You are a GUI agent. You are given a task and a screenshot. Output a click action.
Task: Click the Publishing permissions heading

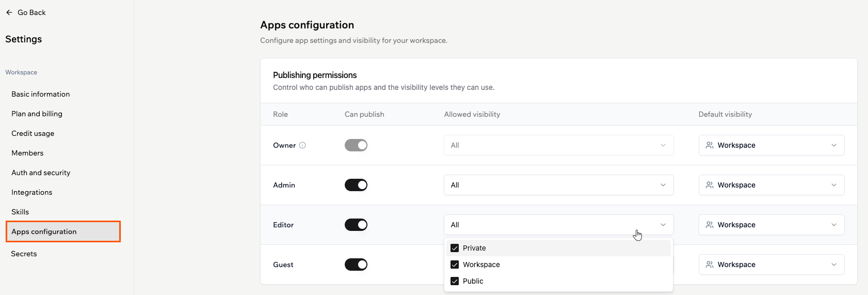coord(315,75)
